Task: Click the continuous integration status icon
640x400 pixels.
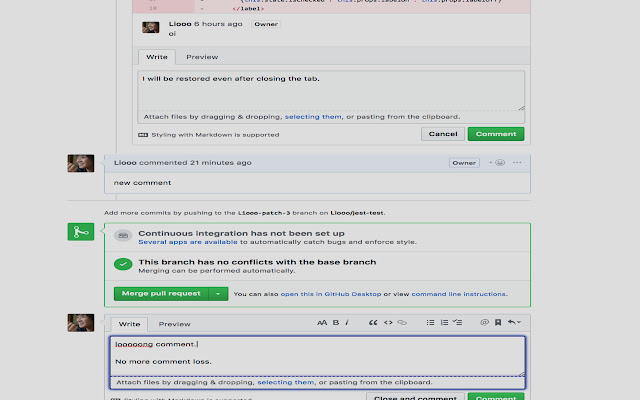Action: (x=123, y=236)
